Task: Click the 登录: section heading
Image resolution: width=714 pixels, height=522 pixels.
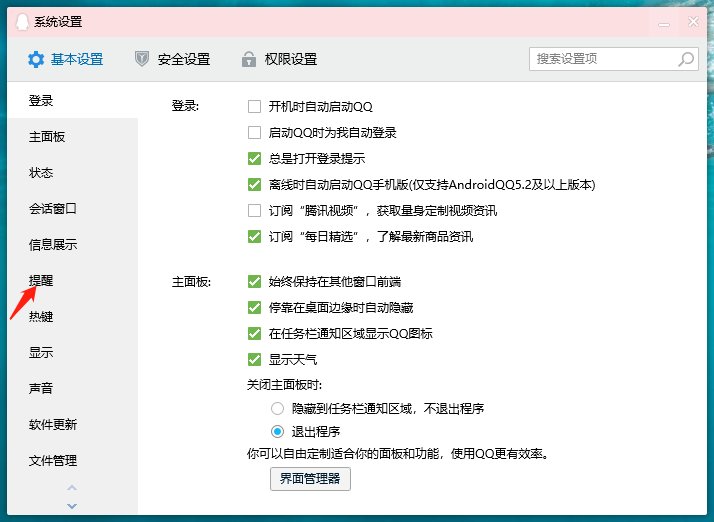Action: 185,106
